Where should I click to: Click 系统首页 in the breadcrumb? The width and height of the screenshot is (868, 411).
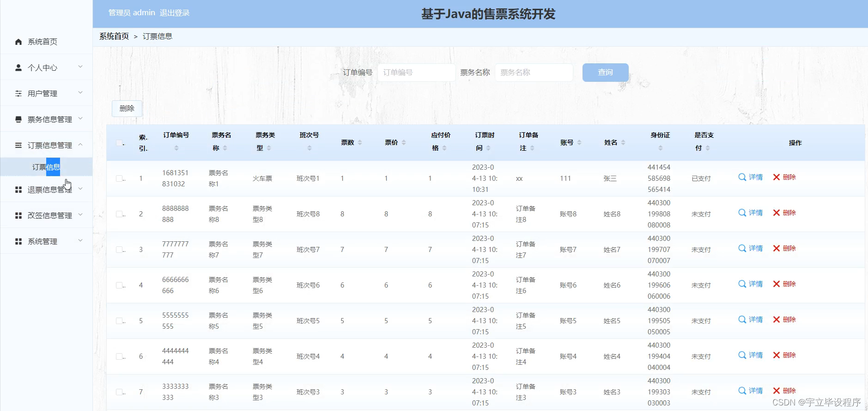point(114,37)
